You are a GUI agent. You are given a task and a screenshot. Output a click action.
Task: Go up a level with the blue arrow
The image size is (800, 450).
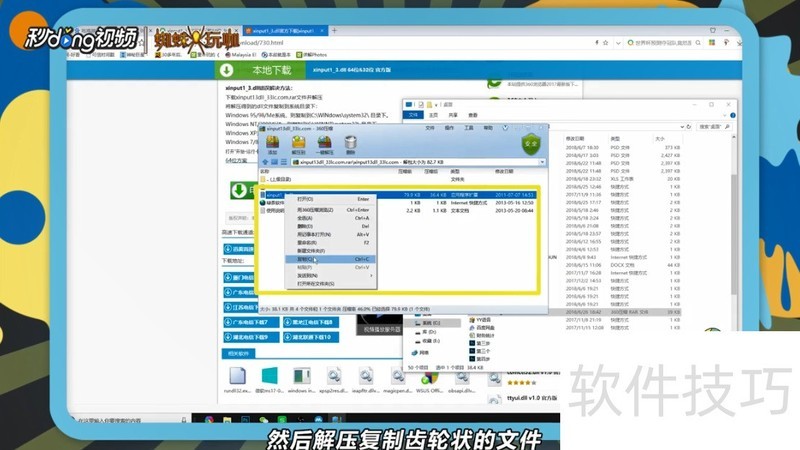[265, 162]
